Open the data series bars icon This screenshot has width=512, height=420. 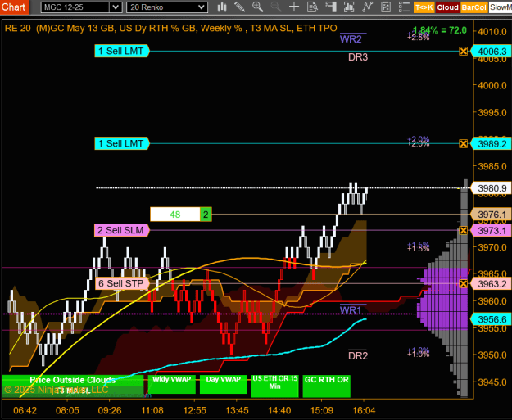349,7
